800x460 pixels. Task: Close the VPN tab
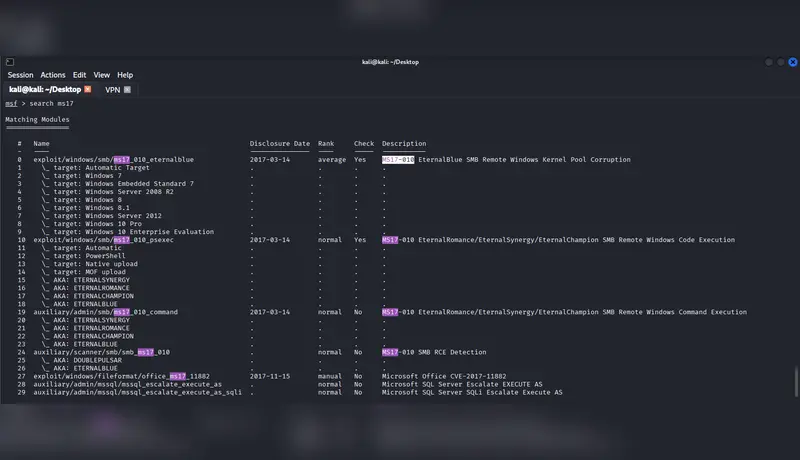tap(128, 90)
